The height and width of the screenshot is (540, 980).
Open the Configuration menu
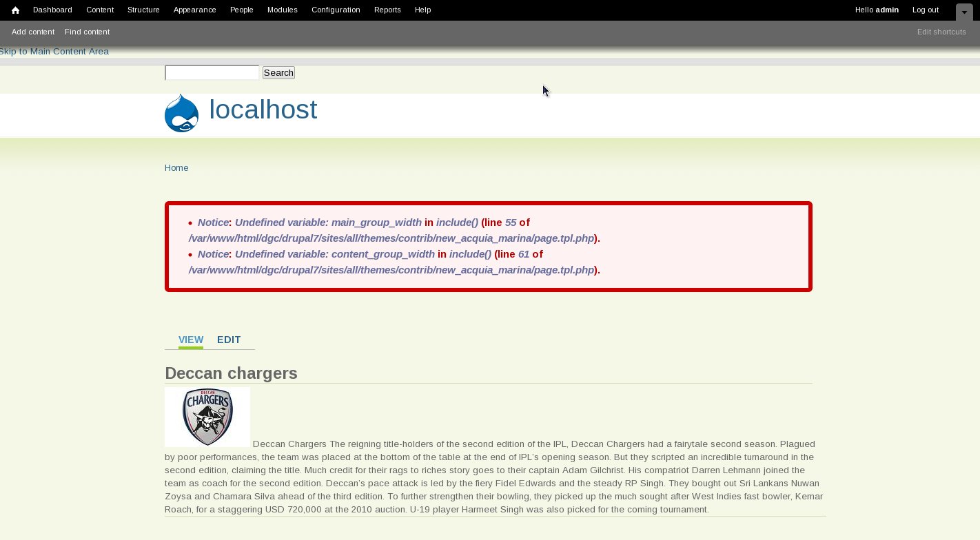pyautogui.click(x=336, y=10)
